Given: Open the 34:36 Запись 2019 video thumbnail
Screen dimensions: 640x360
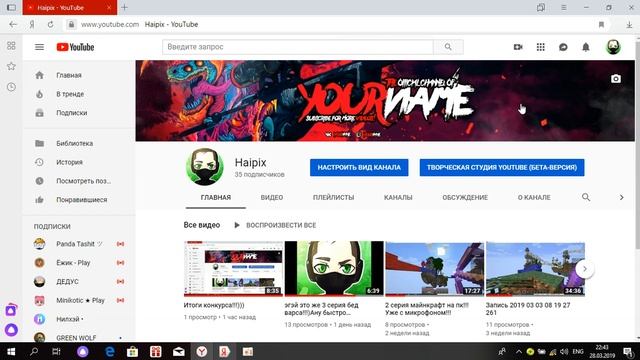Looking at the screenshot, I should [535, 268].
